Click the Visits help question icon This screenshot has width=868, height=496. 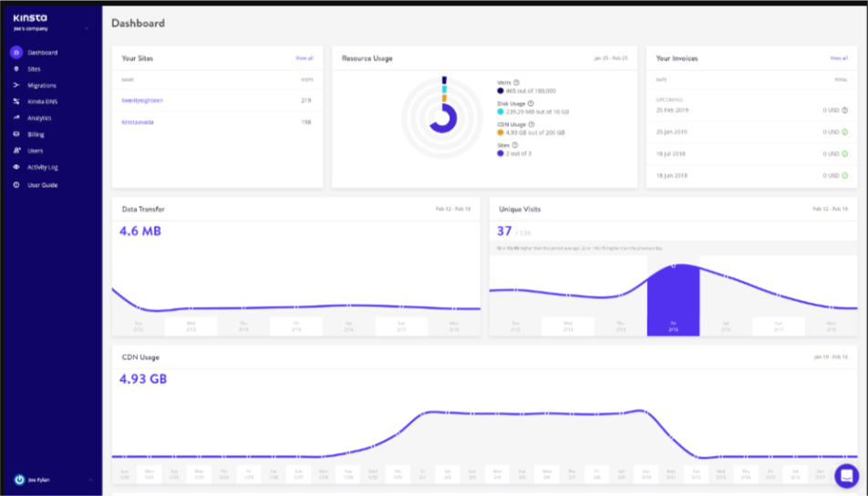516,82
